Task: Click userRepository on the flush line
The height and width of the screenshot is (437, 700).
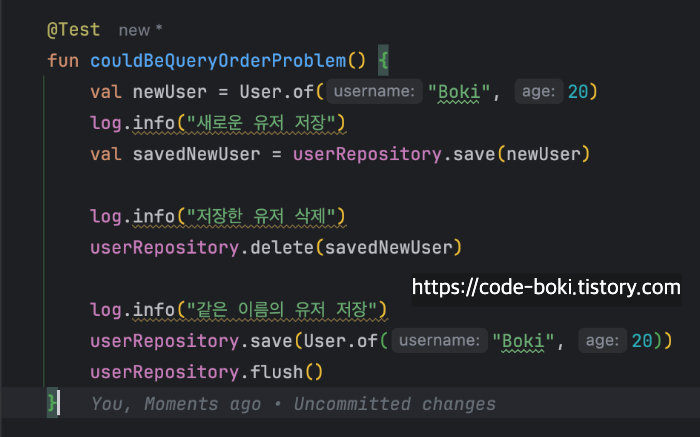Action: pos(165,372)
